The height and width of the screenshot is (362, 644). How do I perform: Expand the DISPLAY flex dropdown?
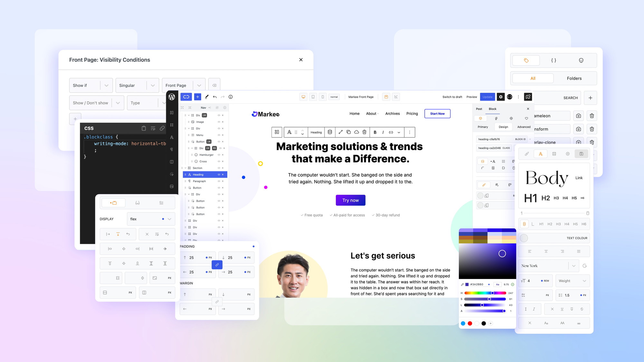point(151,219)
